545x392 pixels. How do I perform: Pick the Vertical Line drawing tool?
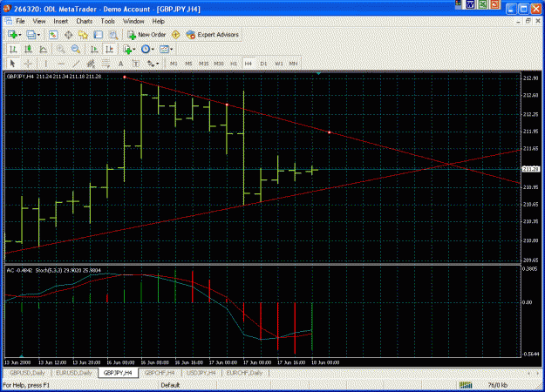click(x=45, y=64)
